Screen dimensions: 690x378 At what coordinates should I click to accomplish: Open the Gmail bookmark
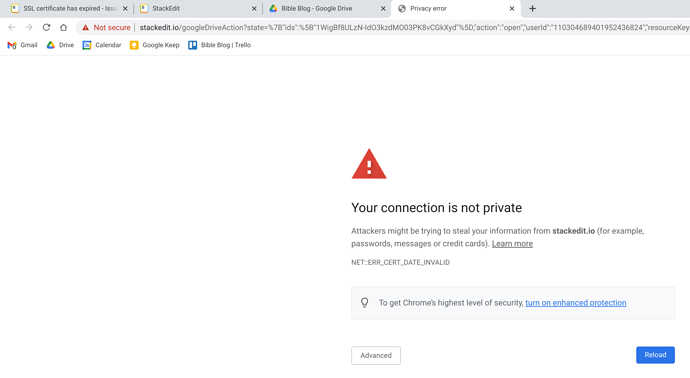(22, 45)
